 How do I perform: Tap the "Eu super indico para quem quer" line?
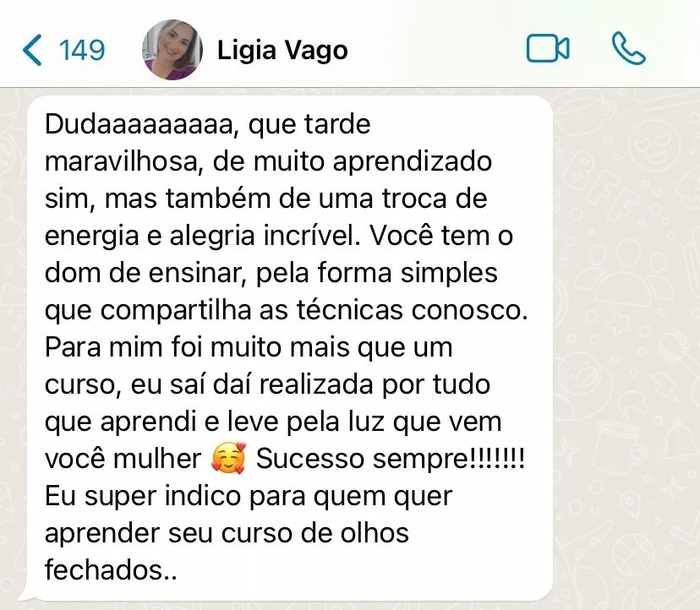(249, 496)
